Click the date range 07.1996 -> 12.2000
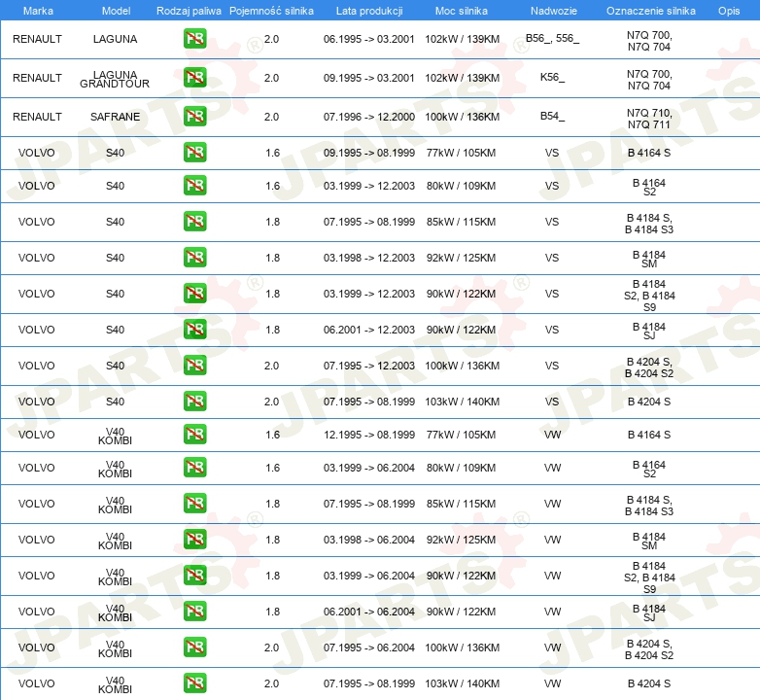 (369, 117)
